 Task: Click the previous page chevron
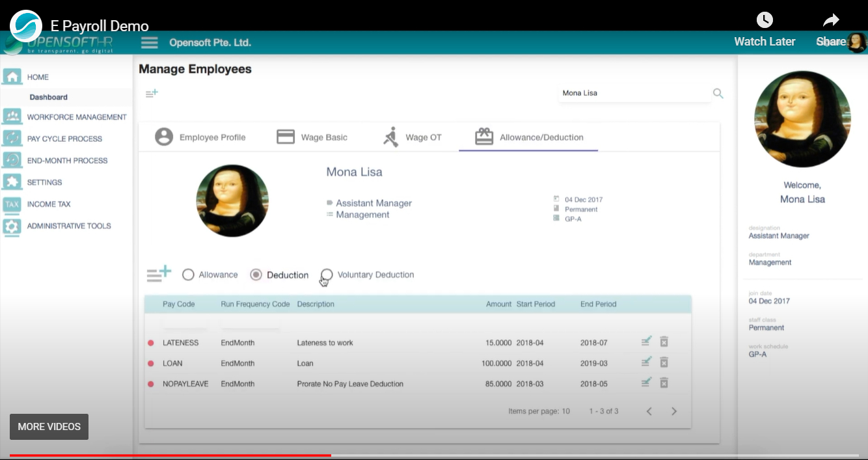pyautogui.click(x=648, y=411)
